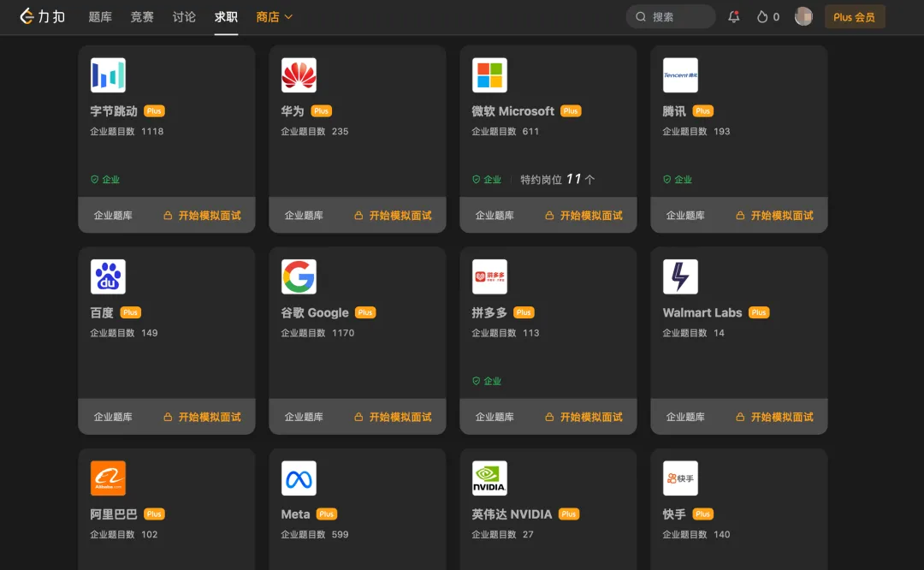Screen dimensions: 924x570
Task: Click the Huawei 华为 logo
Action: pos(299,74)
